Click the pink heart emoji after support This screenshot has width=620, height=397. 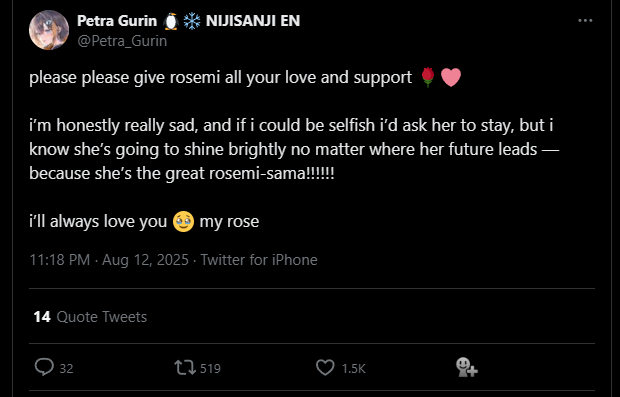point(451,78)
